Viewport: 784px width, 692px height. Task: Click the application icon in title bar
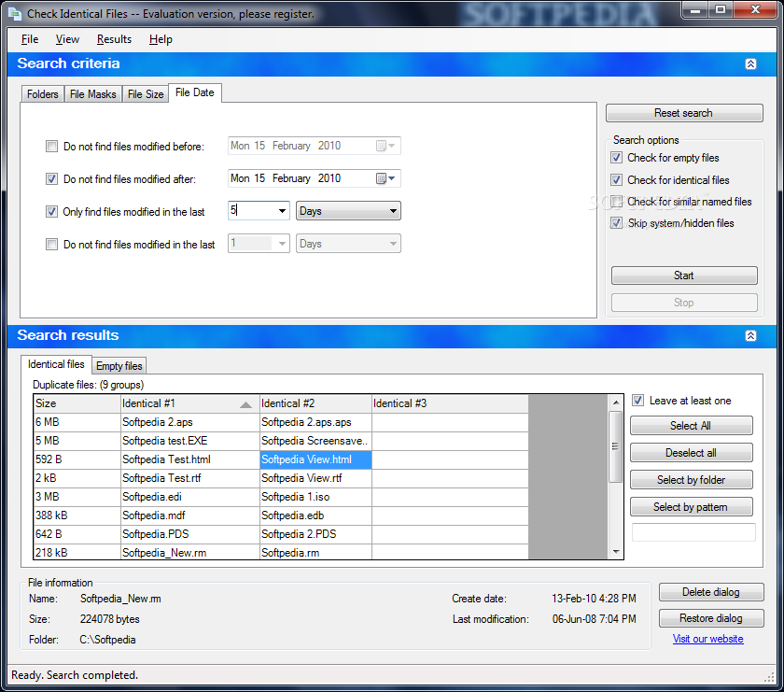point(15,13)
